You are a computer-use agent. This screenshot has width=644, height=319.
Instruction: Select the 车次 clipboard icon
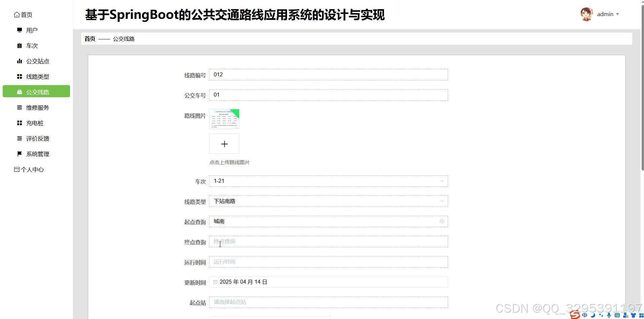point(20,45)
